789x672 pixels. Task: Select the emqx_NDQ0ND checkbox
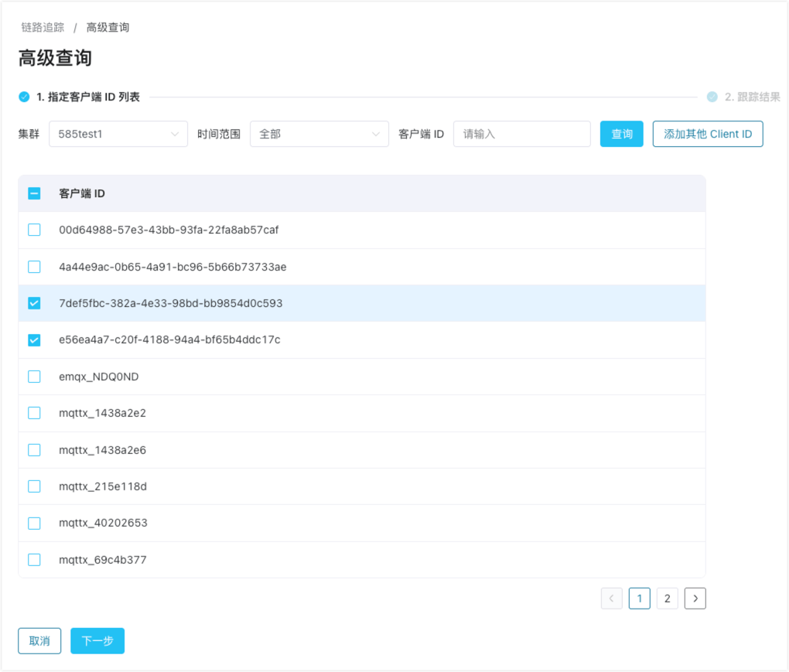coord(34,377)
